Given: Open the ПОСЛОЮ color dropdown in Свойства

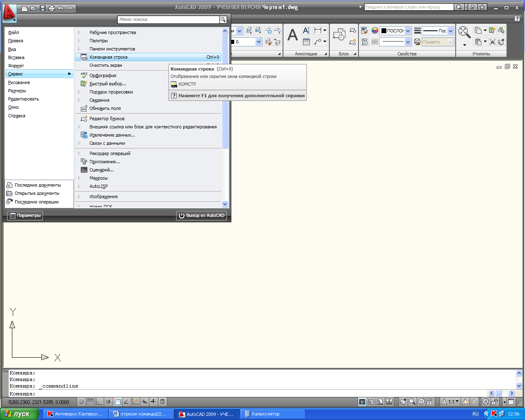Looking at the screenshot, I should tap(408, 31).
